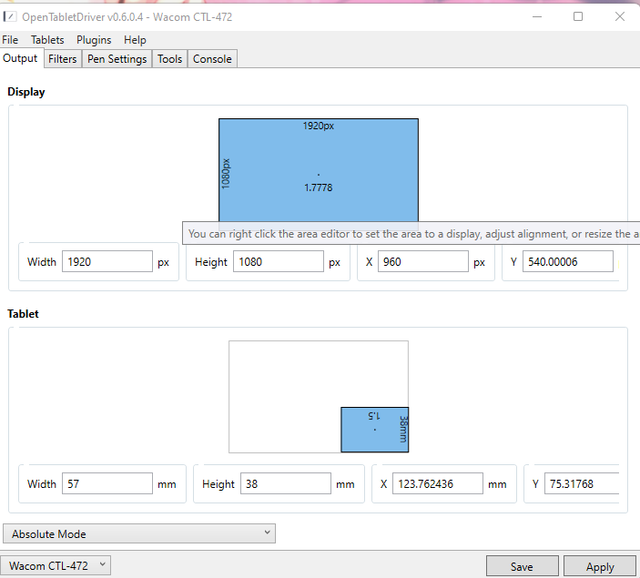Minimize the OpenTabletDriver window
640x578 pixels.
537,17
